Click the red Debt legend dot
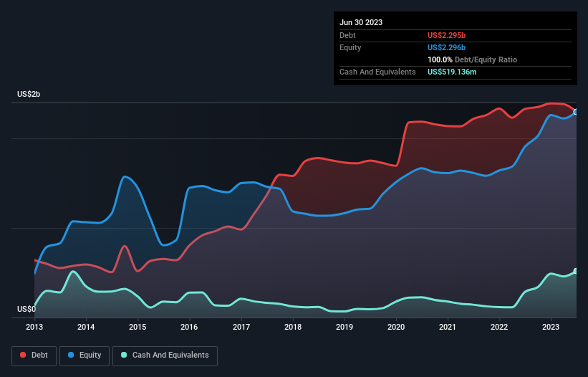This screenshot has height=377, width=588. click(x=23, y=355)
